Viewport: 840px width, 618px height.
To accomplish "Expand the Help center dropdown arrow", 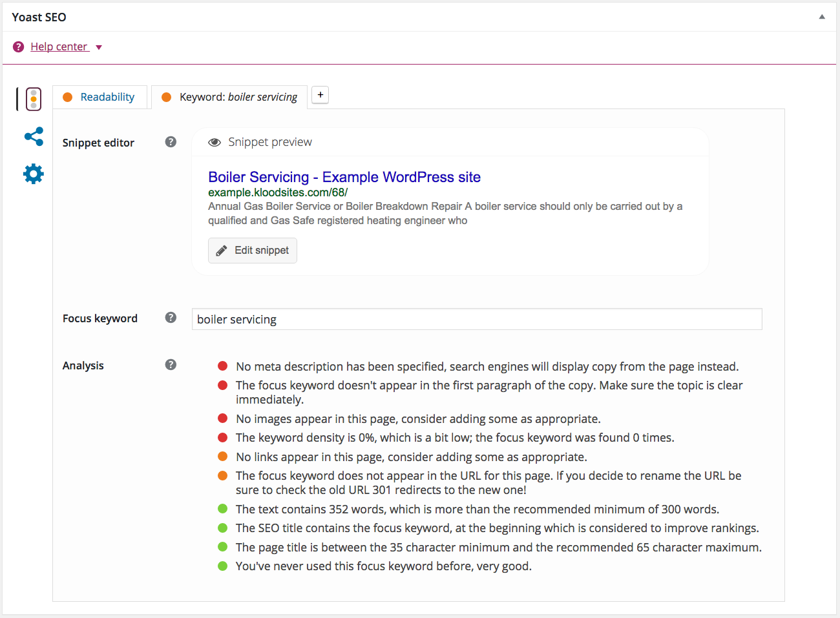I will (x=99, y=47).
